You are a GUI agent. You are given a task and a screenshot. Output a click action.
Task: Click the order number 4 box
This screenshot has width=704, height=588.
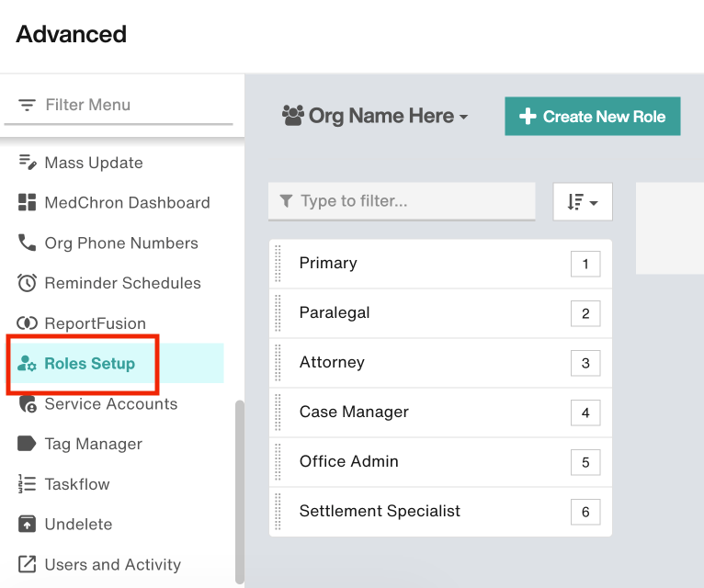pyautogui.click(x=585, y=413)
